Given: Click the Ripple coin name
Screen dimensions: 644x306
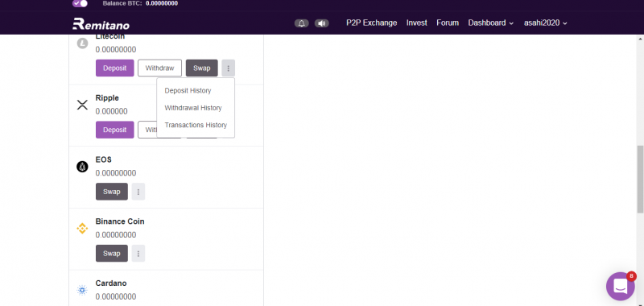Looking at the screenshot, I should [107, 98].
